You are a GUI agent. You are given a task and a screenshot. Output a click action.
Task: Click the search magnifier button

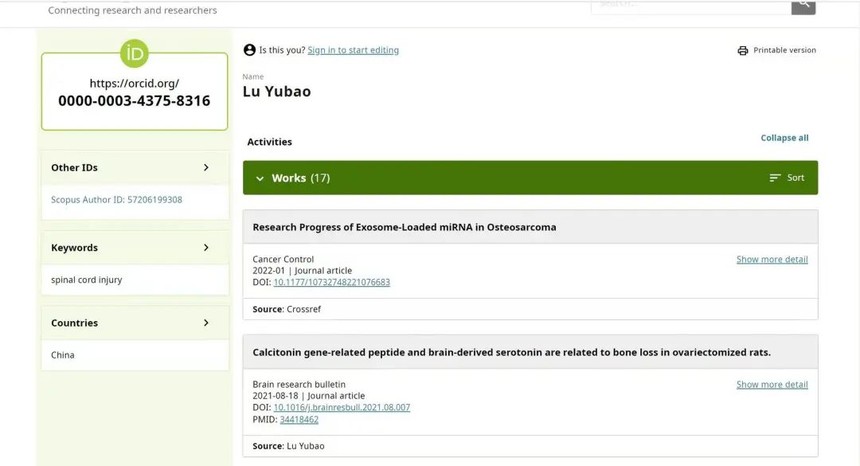803,6
